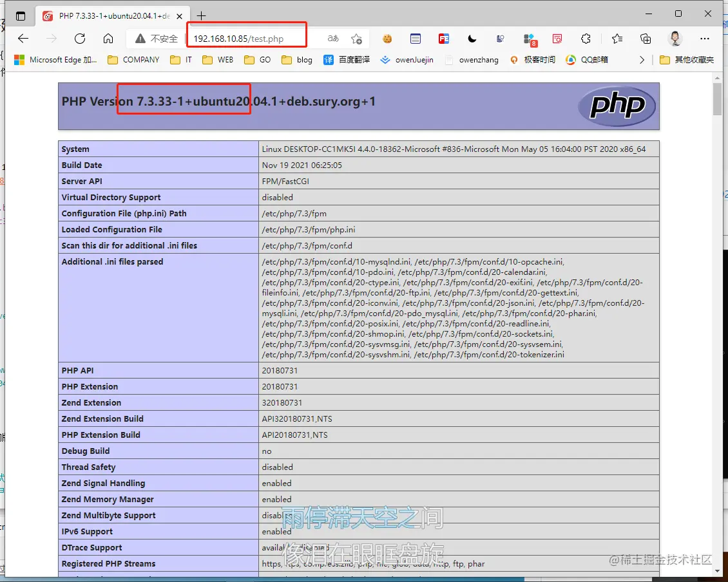
Task: Click the FPM/FastCGI value
Action: click(285, 182)
